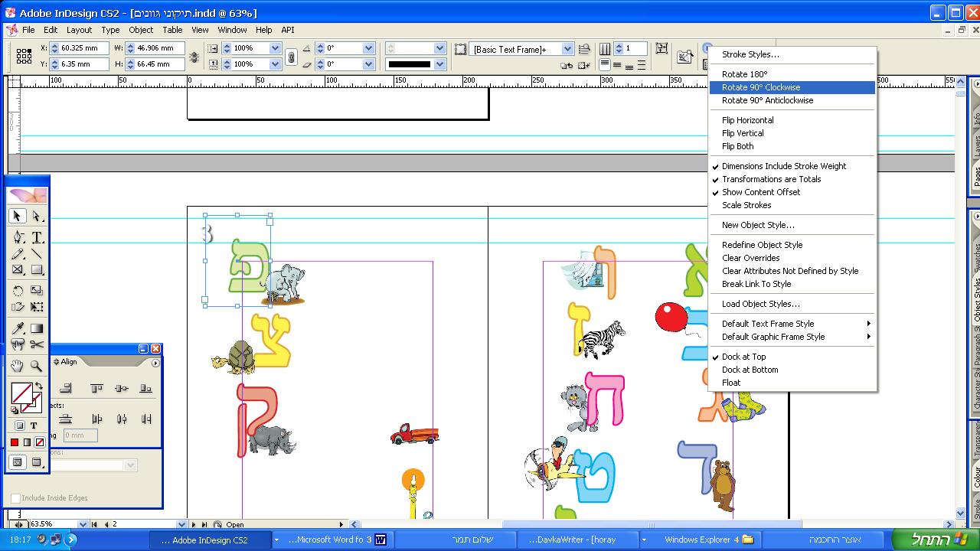Open the Scale Y percentage dropdown
Viewport: 980px width, 551px height.
[275, 64]
